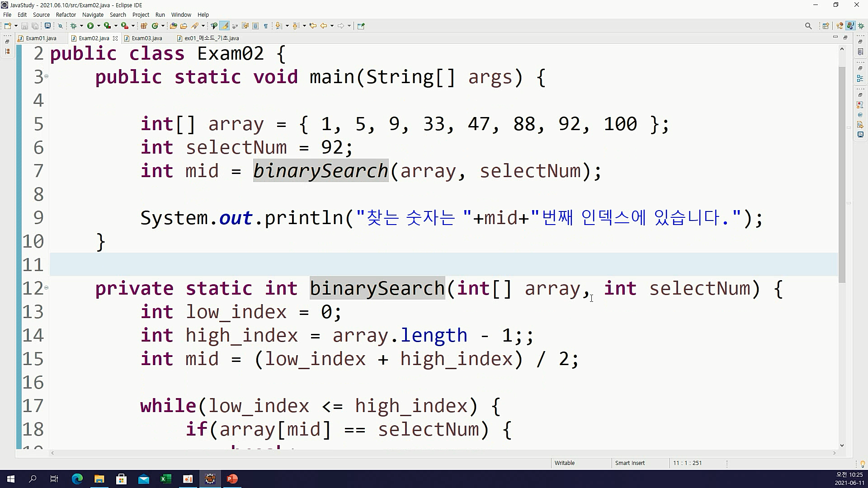Open the Outline view from right trim
The width and height of the screenshot is (868, 488).
click(860, 78)
